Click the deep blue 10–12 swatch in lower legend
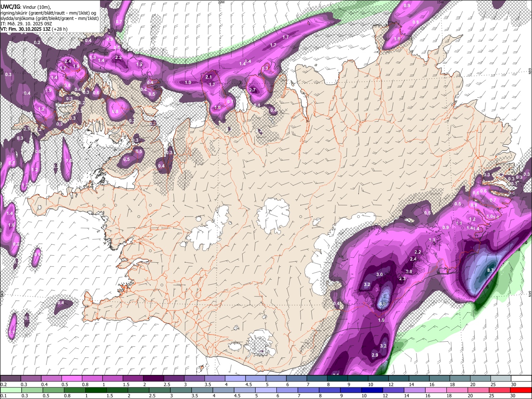Image resolution: width=532 pixels, height=399 pixels. [x=372, y=390]
